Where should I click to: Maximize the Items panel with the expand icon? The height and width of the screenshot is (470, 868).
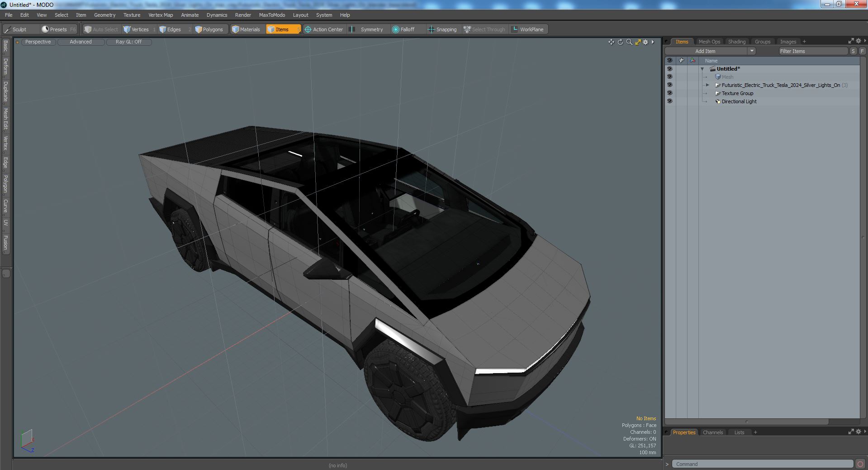(x=851, y=41)
